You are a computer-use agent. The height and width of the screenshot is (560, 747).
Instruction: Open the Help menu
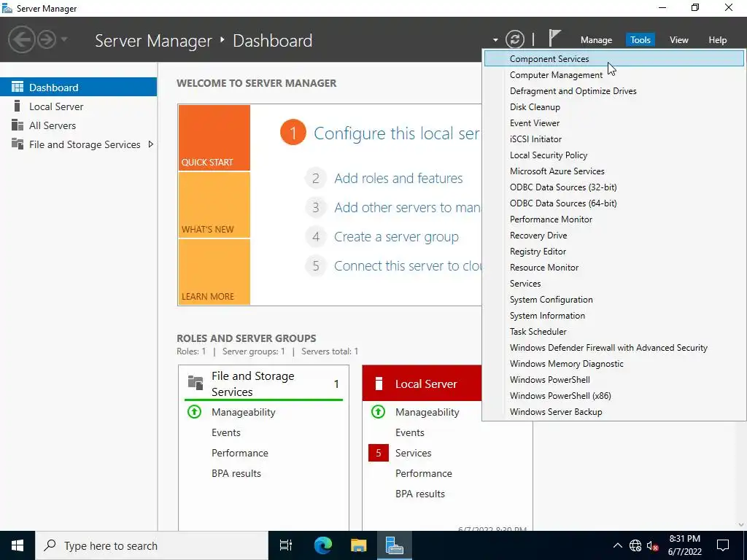[x=717, y=40]
